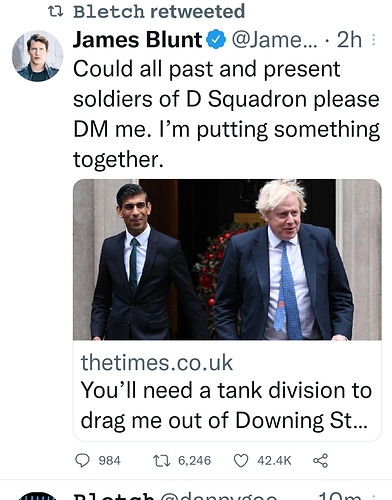Open the 2h timestamp of the tweet

(349, 40)
